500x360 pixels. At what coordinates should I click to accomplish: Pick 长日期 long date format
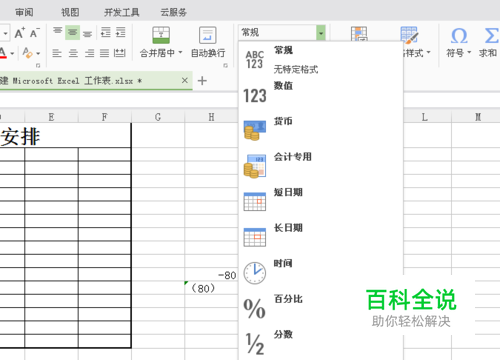click(321, 237)
